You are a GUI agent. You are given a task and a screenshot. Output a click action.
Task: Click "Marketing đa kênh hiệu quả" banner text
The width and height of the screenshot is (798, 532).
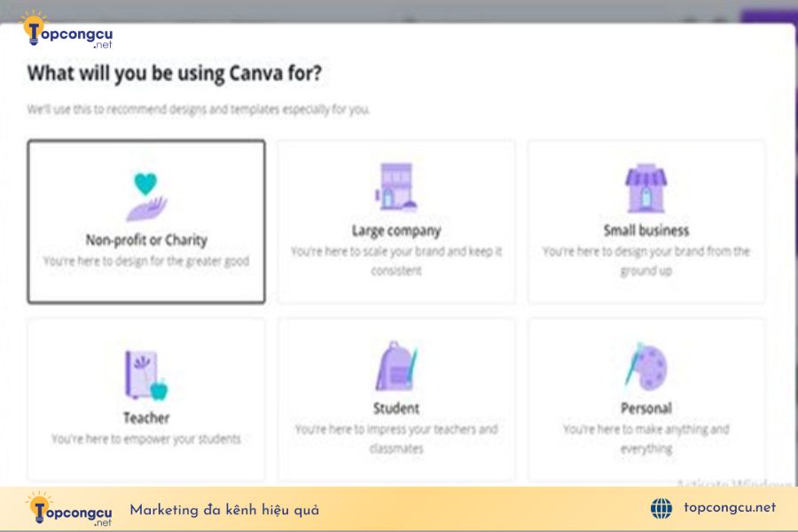point(224,510)
